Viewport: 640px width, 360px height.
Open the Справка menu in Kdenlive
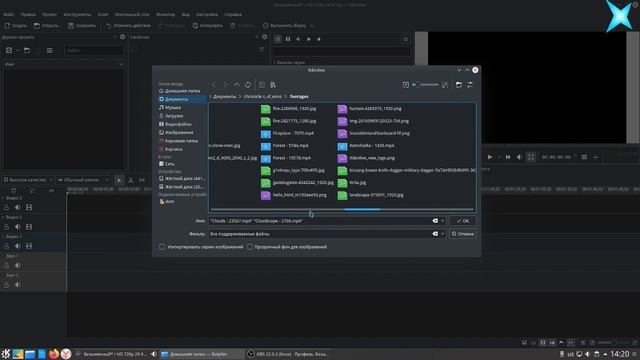233,14
